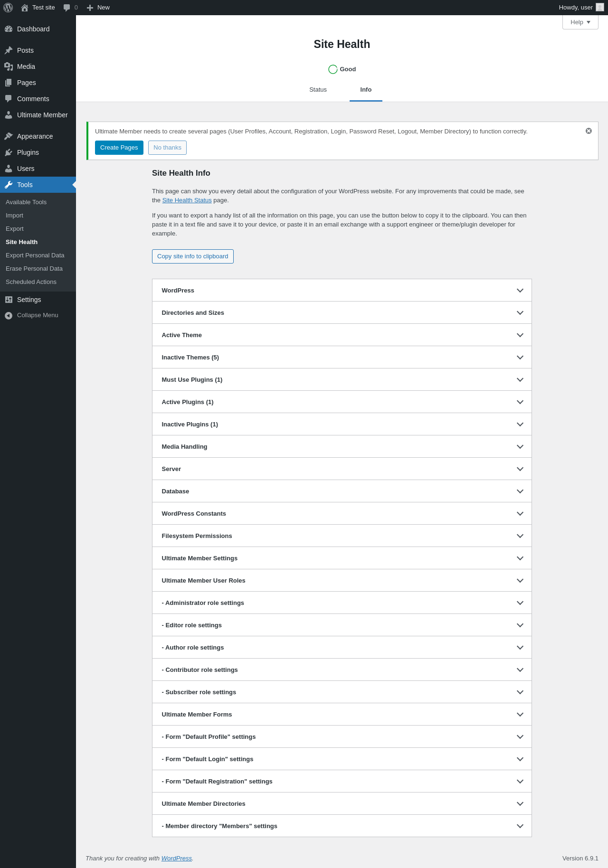Copy site info to clipboard
608x868 pixels.
pos(192,256)
